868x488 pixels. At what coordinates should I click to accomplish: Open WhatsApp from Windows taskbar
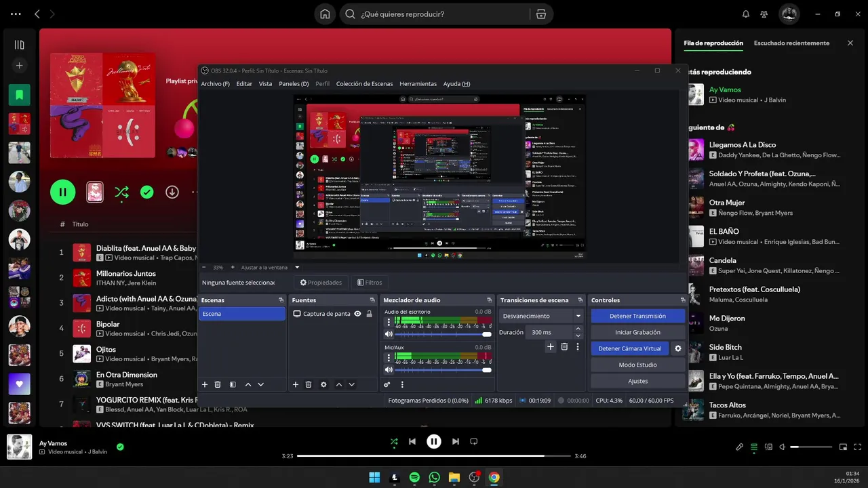(x=434, y=477)
